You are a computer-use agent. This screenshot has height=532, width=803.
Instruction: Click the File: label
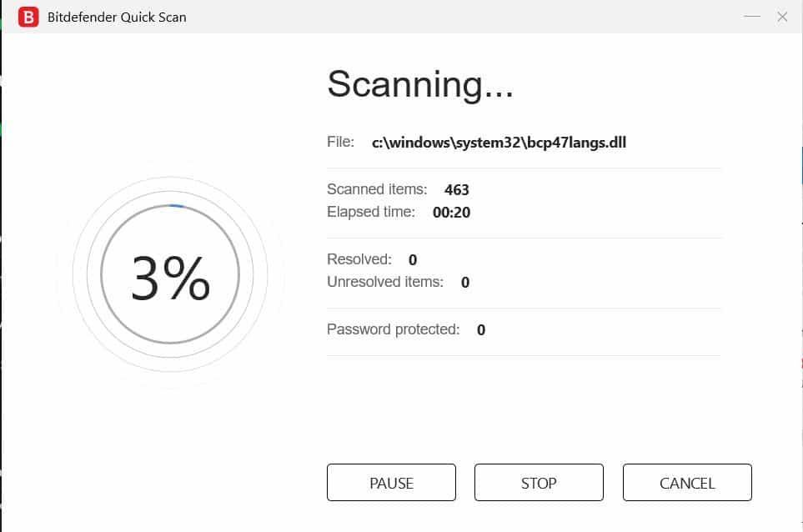[341, 142]
